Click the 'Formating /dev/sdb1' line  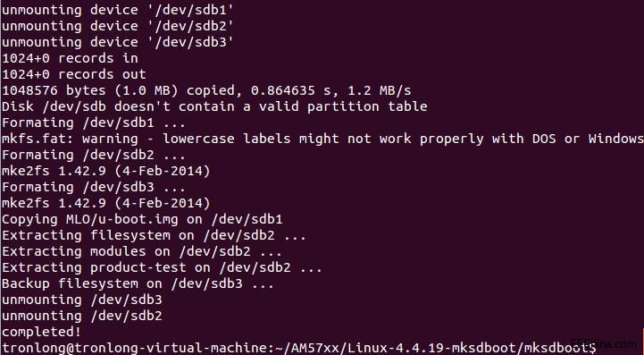pos(94,123)
